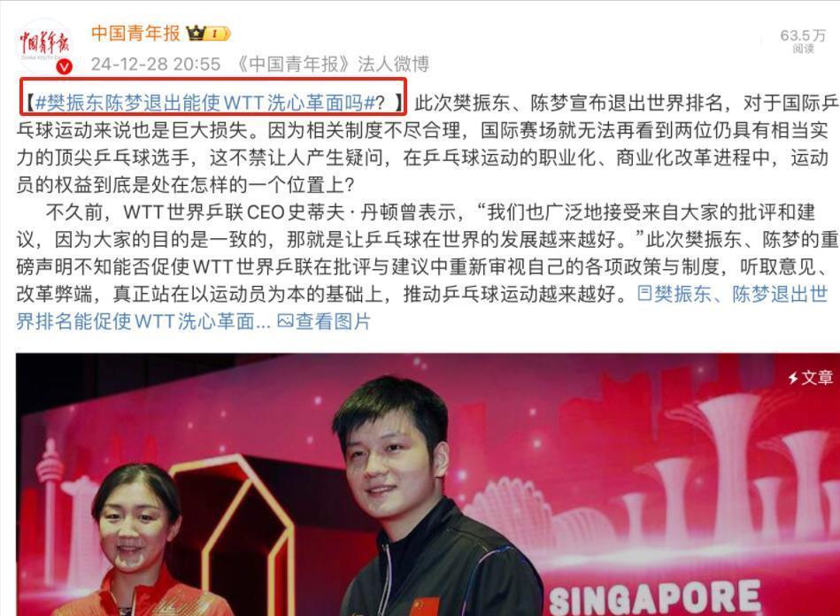
Task: Click the wrapped link text 界排名能促使WTT洗心革面
Action: [135, 321]
